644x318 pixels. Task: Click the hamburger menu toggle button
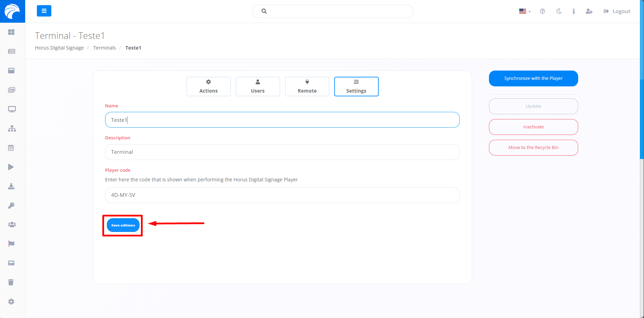[44, 11]
